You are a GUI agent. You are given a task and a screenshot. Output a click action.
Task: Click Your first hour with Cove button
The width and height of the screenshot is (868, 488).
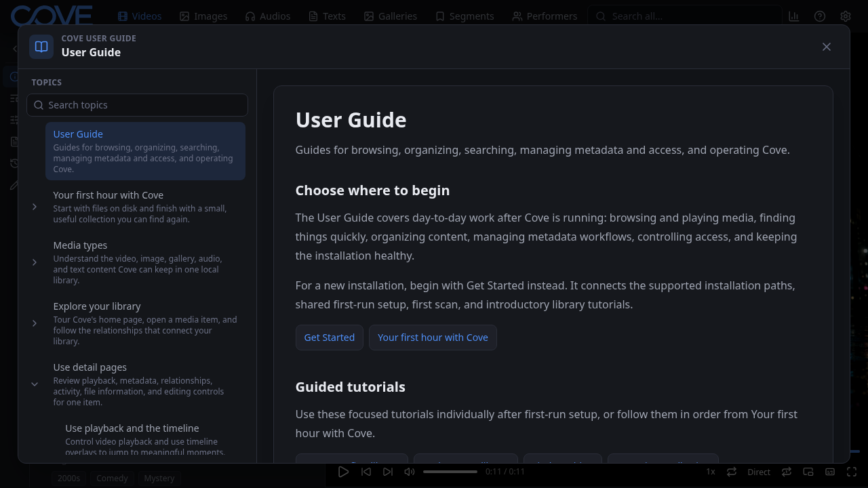(433, 338)
